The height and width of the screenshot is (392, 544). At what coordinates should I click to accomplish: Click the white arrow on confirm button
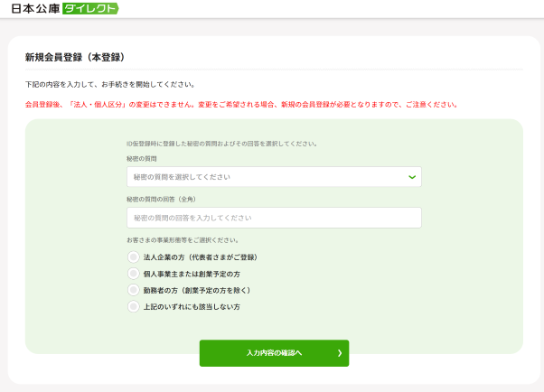coord(340,353)
